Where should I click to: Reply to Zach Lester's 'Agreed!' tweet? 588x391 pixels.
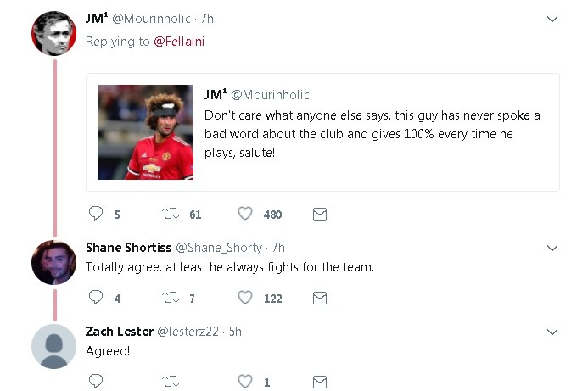[96, 382]
